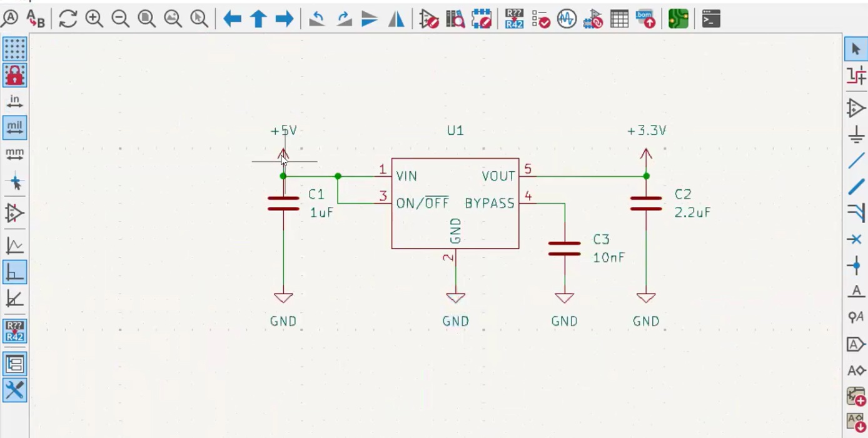868x438 pixels.
Task: Toggle the grid dot display
Action: tap(15, 49)
